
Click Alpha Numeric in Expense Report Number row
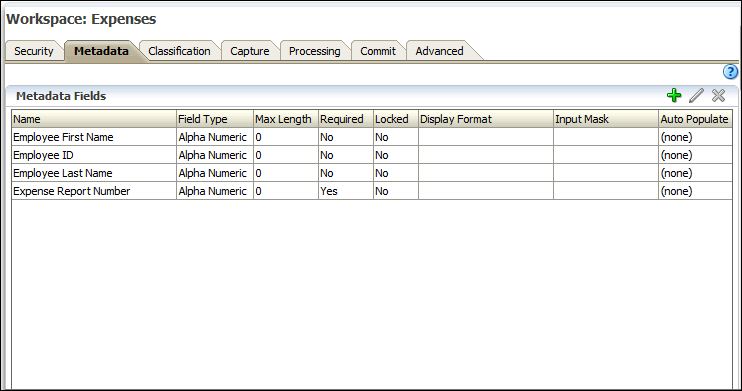(x=212, y=191)
